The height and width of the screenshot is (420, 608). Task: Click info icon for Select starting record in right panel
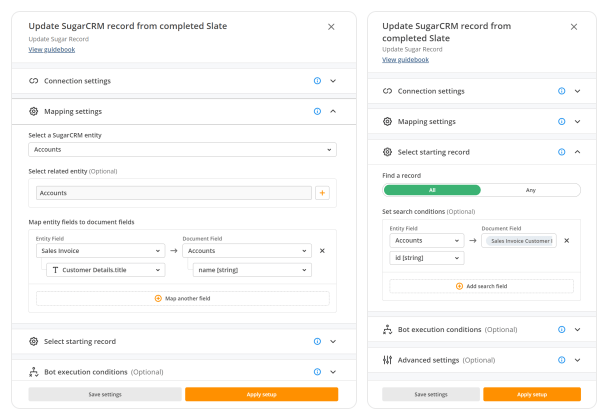[x=561, y=152]
